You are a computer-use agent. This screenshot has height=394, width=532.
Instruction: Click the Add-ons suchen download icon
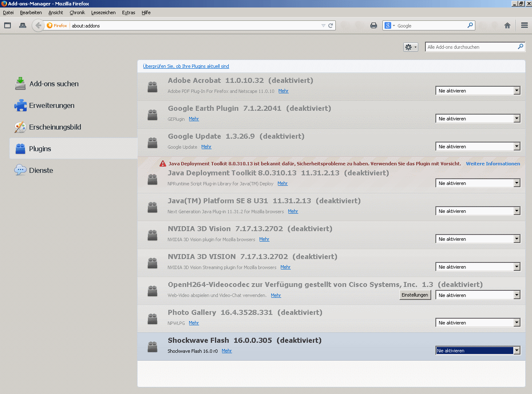pos(20,84)
